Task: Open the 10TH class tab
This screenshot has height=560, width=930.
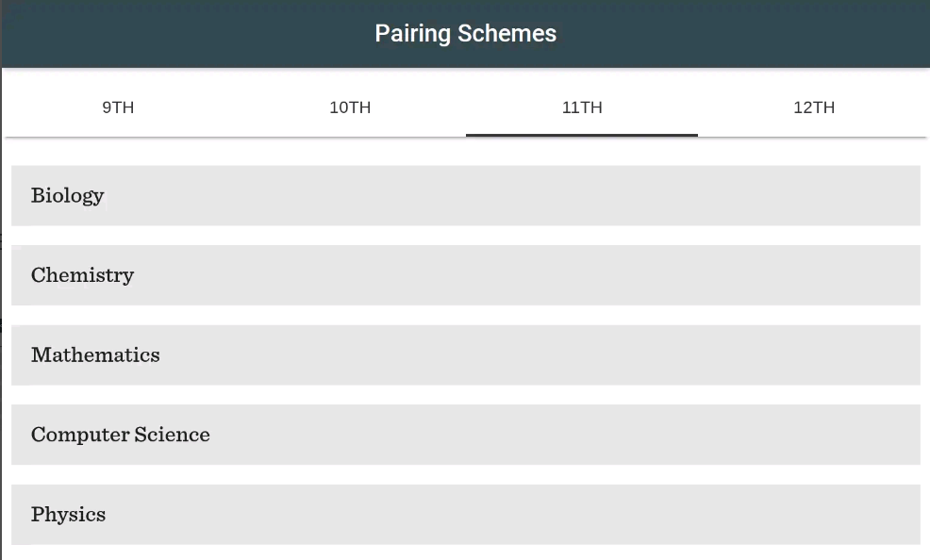Action: point(350,107)
